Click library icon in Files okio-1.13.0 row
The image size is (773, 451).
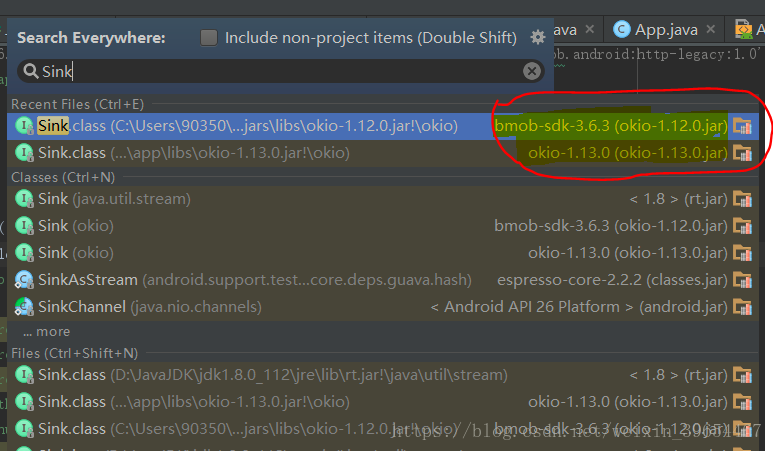[742, 402]
